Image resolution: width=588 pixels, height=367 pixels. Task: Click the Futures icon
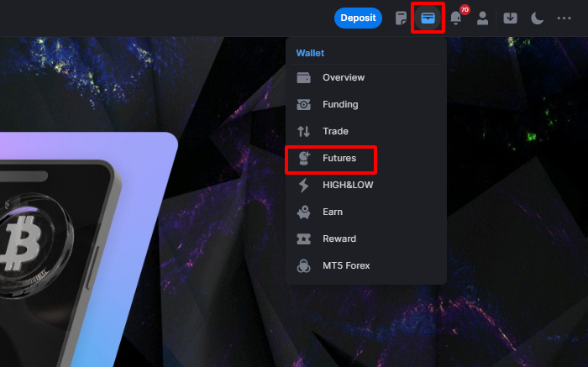304,158
